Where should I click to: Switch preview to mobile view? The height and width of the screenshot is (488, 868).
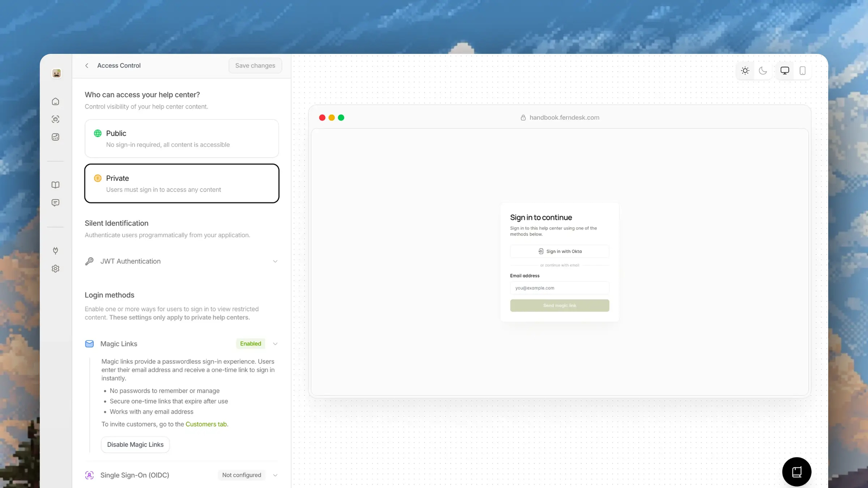point(802,70)
